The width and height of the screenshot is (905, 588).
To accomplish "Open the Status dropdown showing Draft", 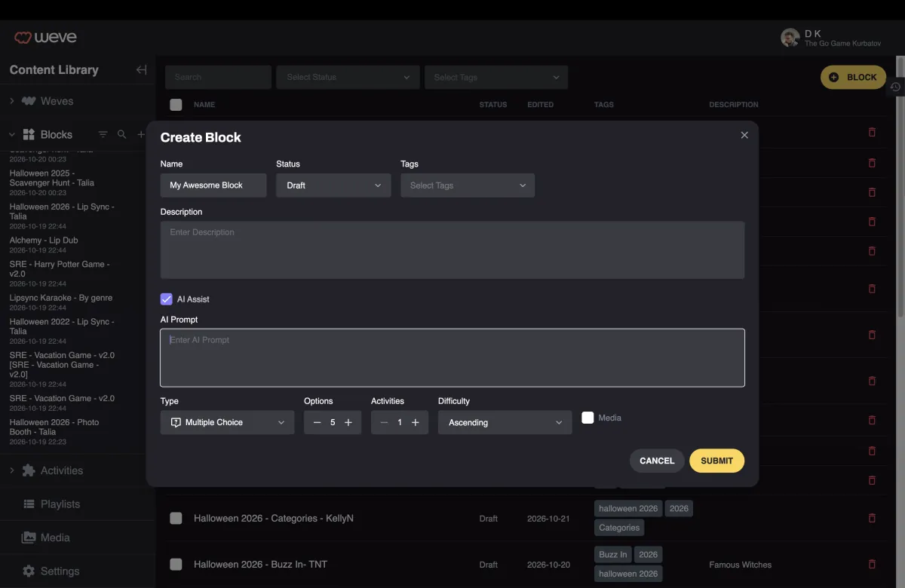I will [x=333, y=185].
